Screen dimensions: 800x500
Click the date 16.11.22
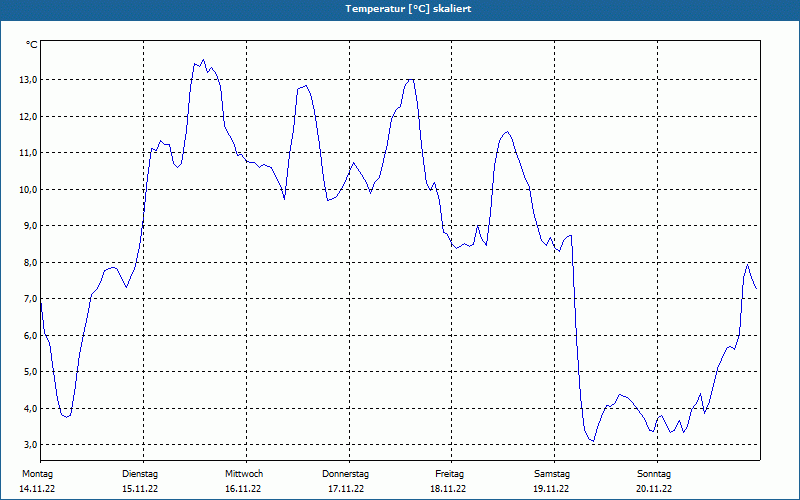point(243,489)
